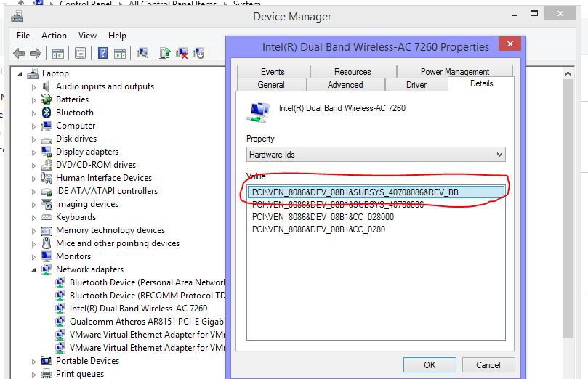Open the Help menu
The image size is (588, 379).
117,36
